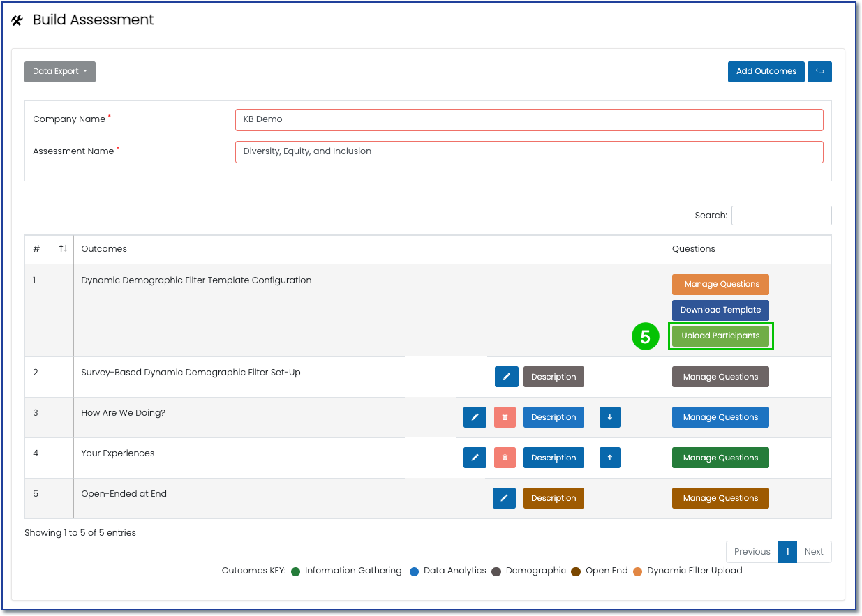Open Description for Open-Ended at End

pos(553,498)
